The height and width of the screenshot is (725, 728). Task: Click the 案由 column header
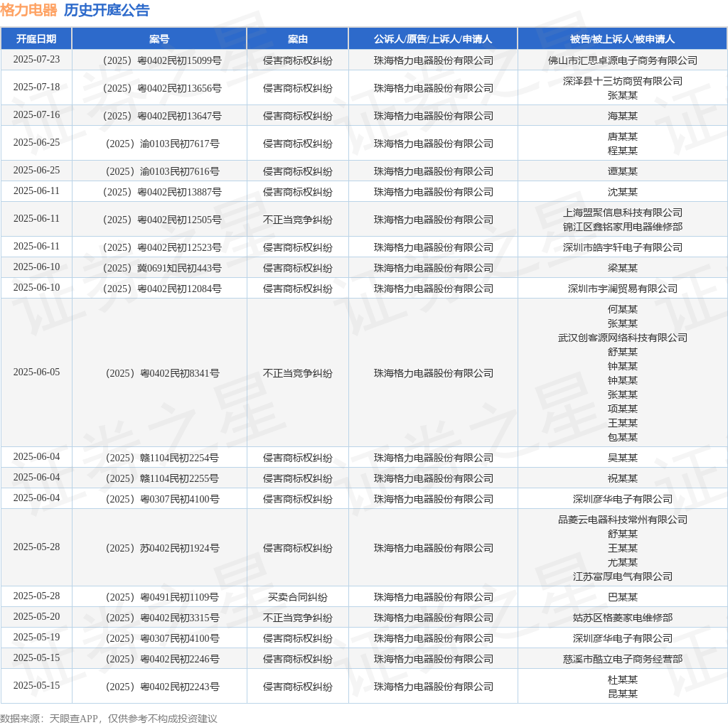[298, 39]
